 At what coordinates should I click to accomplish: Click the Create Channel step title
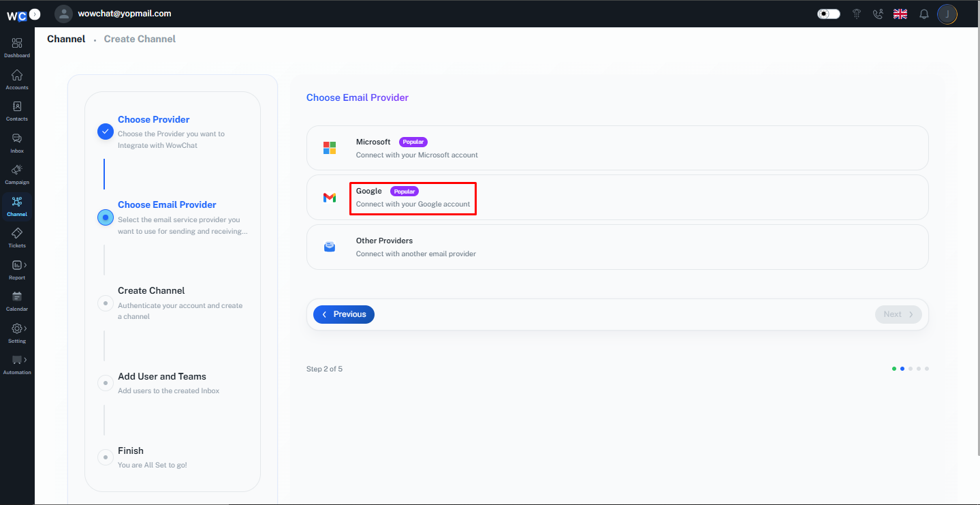click(x=151, y=290)
